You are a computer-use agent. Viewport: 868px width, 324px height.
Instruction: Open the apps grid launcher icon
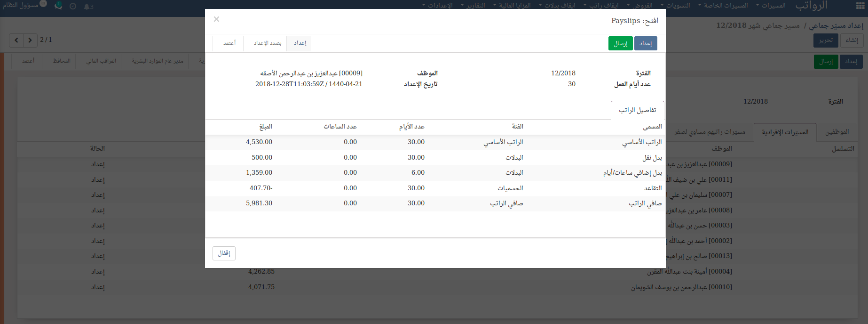click(860, 6)
